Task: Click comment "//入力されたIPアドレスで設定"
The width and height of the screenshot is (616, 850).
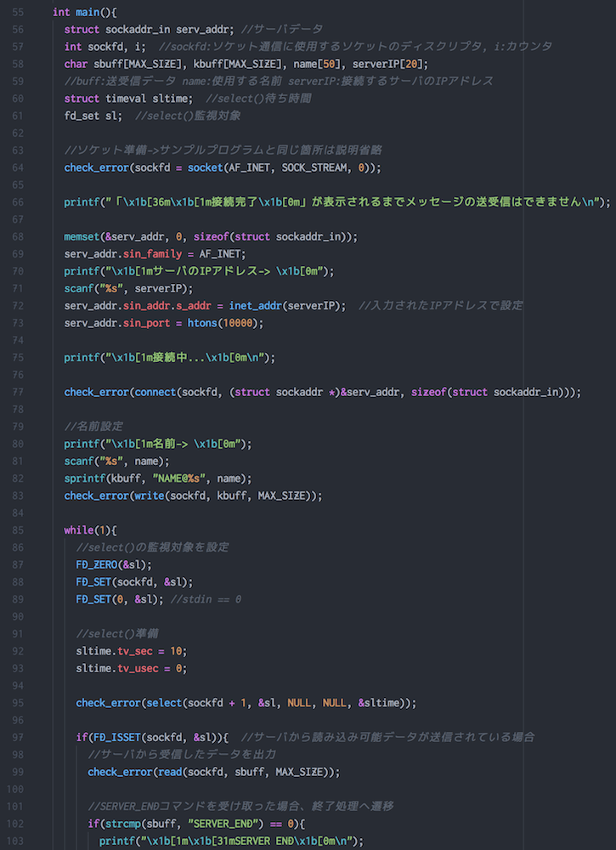Action: point(441,306)
